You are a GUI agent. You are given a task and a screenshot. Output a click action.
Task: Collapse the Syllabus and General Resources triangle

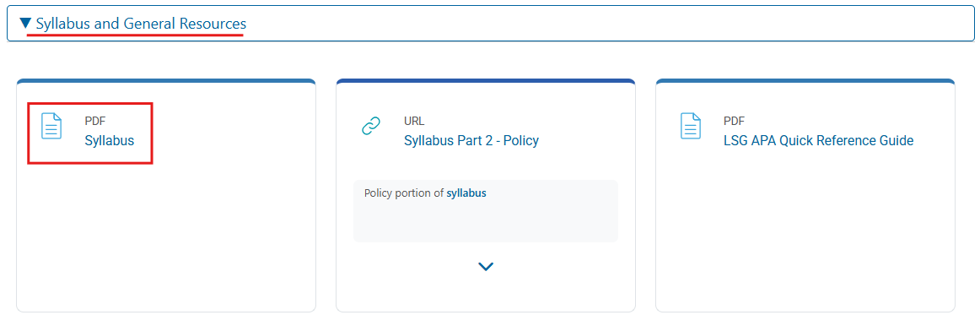[25, 24]
